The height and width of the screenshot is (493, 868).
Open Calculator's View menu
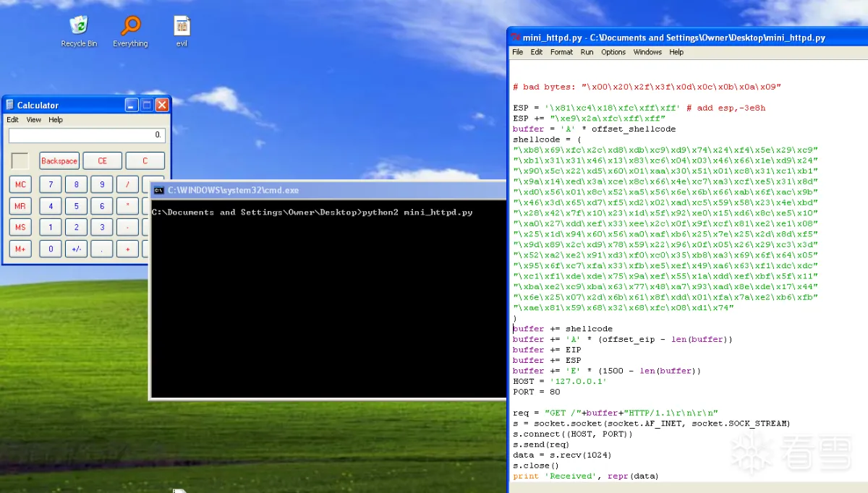(34, 120)
